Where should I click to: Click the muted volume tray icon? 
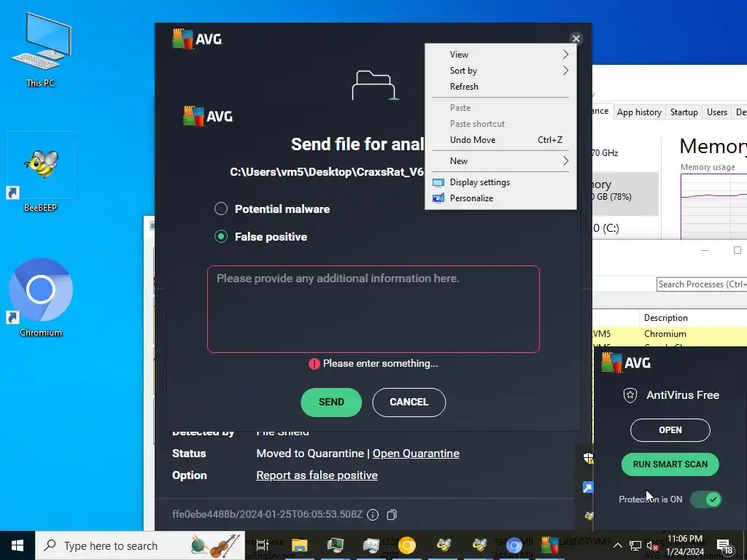coord(653,545)
